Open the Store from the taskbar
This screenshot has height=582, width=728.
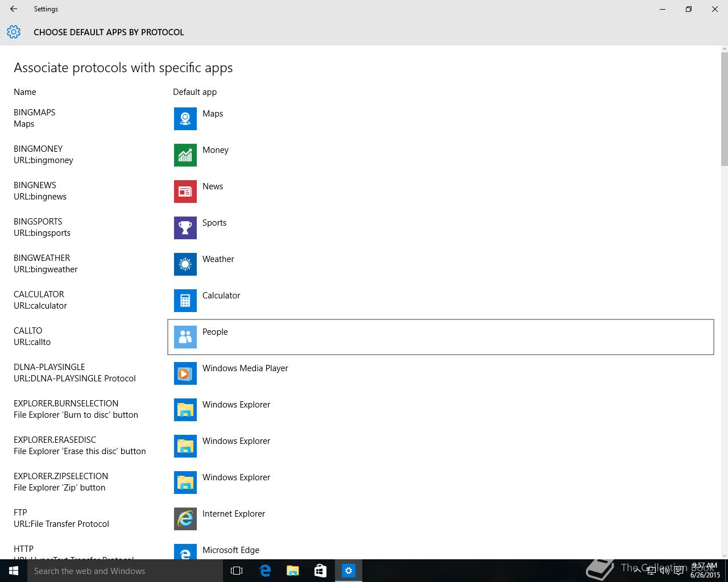coord(320,571)
